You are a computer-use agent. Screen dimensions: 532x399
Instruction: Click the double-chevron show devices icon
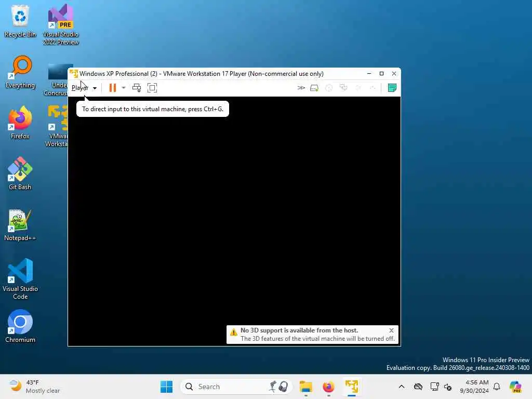pos(301,88)
